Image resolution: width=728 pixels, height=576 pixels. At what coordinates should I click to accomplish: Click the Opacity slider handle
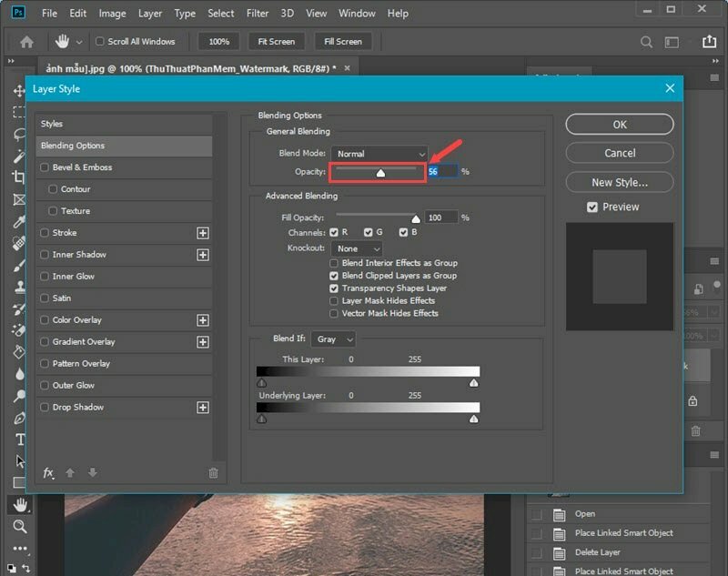point(380,172)
